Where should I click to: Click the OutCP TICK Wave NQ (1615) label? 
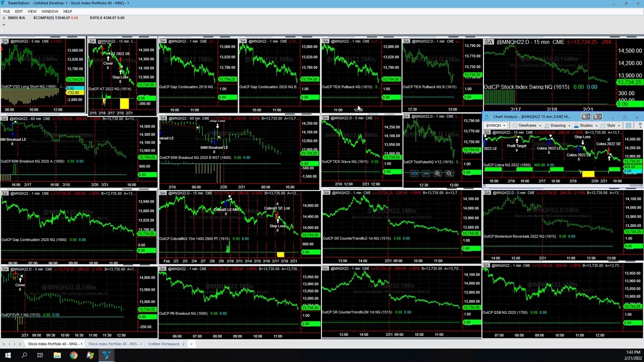[x=345, y=161]
